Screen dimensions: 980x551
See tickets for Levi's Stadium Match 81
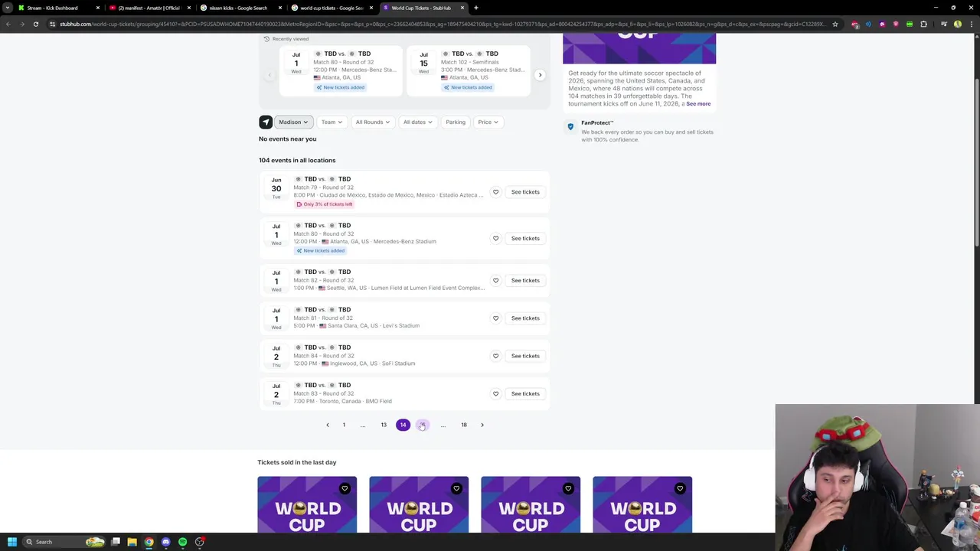(x=525, y=318)
